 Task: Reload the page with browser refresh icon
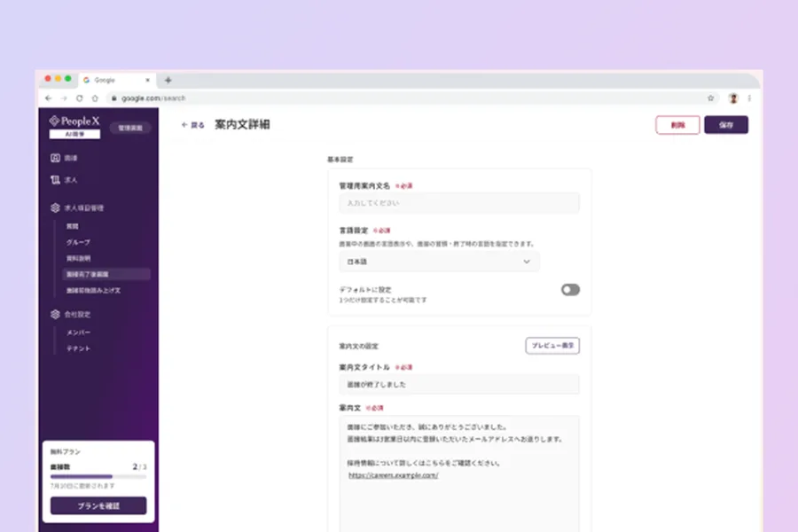(x=80, y=98)
